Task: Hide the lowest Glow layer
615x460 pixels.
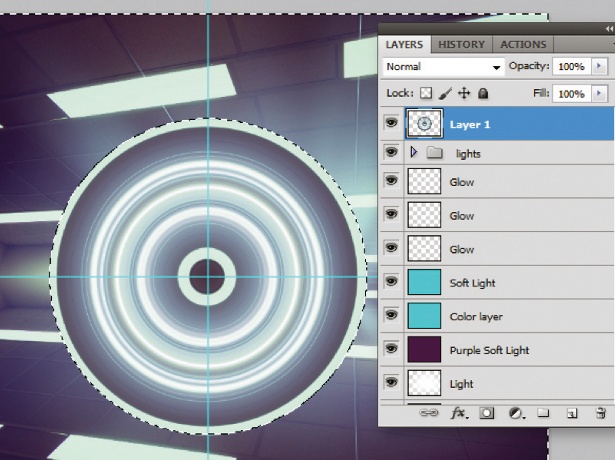Action: (x=391, y=248)
